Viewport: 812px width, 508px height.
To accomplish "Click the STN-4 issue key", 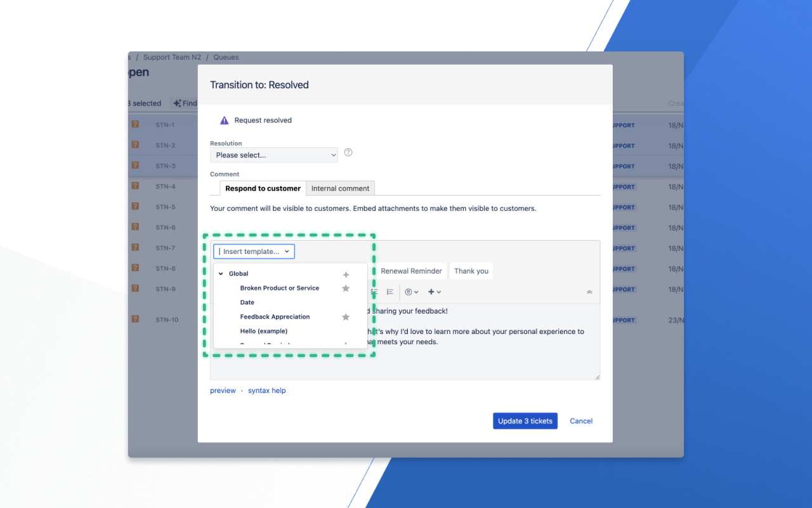I will 166,187.
